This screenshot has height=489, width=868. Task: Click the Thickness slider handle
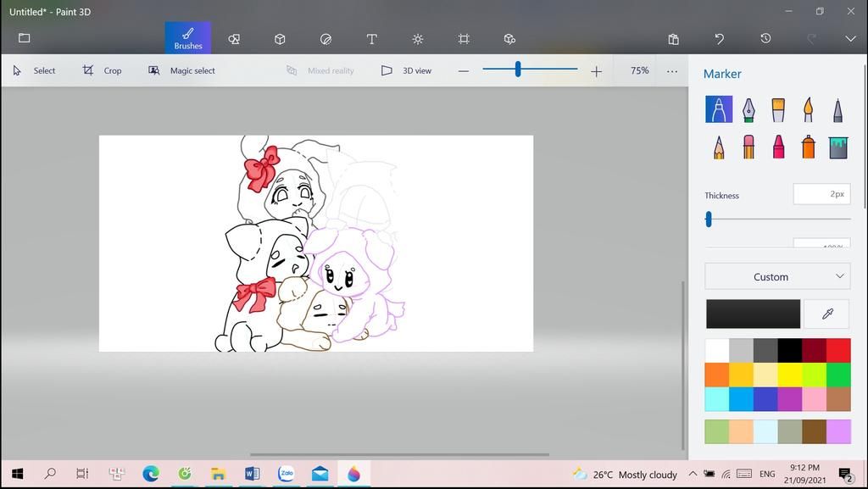pos(709,219)
